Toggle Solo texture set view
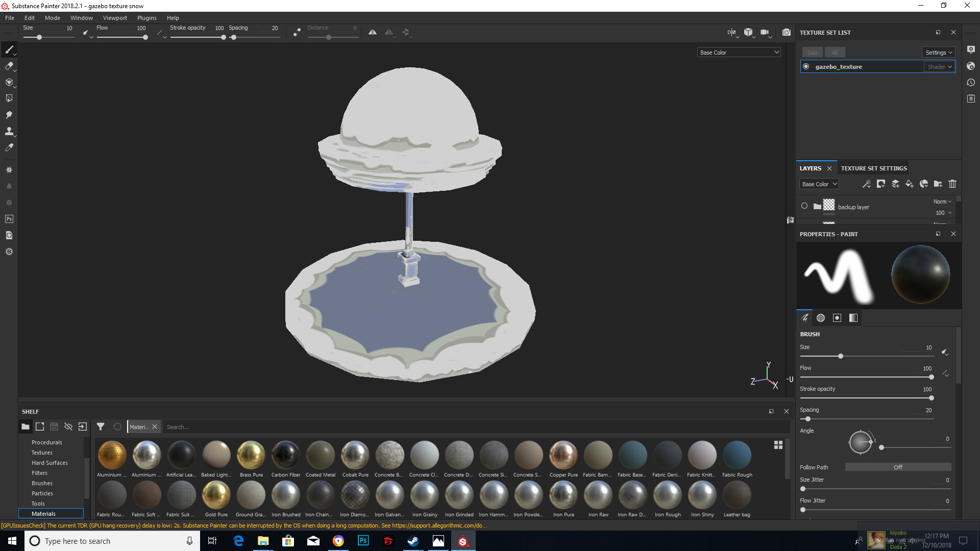Viewport: 980px width, 551px height. pos(812,52)
